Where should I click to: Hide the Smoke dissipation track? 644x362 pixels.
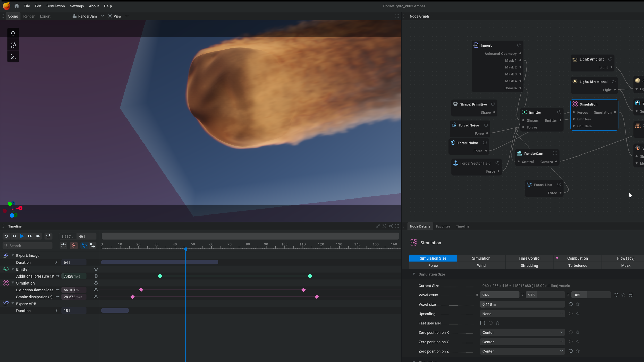coord(96,297)
